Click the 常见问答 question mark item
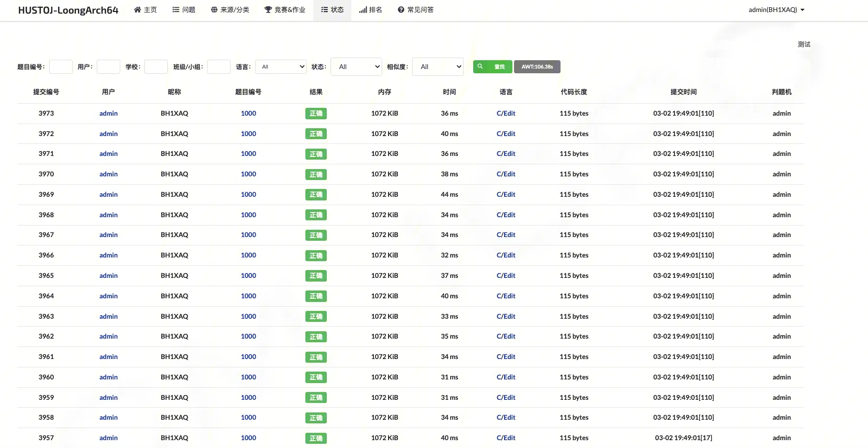 click(416, 10)
